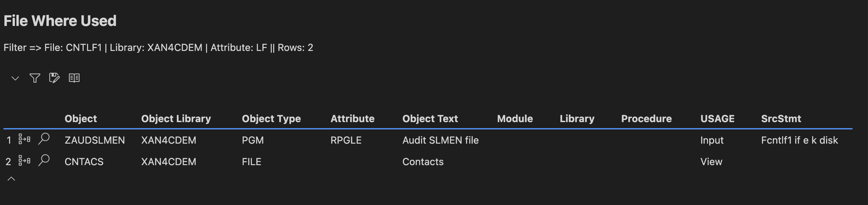Viewport: 868px width, 205px height.
Task: Click the Object Library column header
Action: [176, 119]
